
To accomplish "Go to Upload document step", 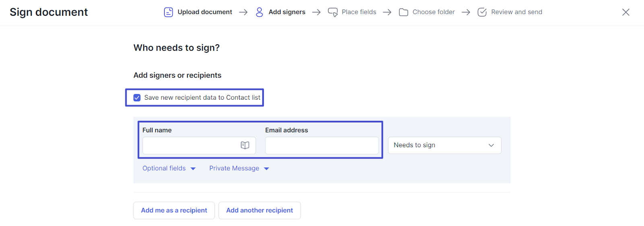I will 204,12.
